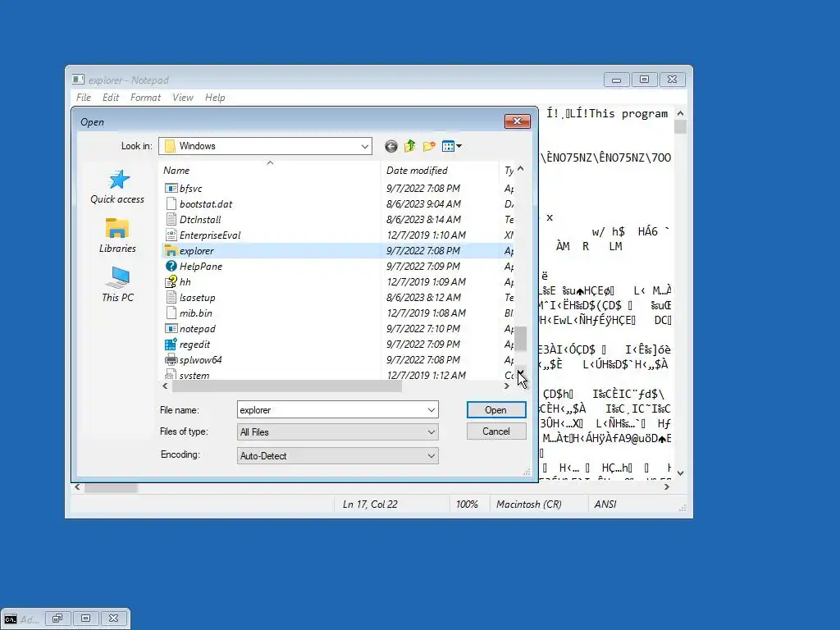Open the Edit menu in Notepad

point(111,98)
